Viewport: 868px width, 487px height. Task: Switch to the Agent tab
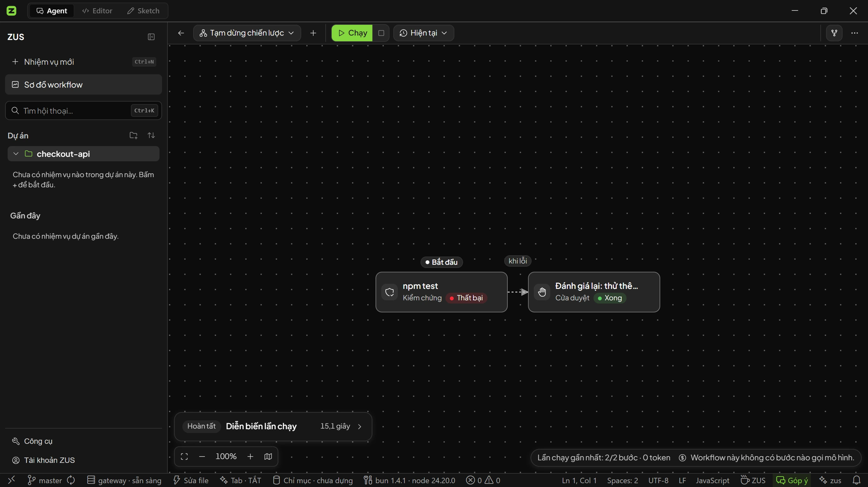click(52, 11)
